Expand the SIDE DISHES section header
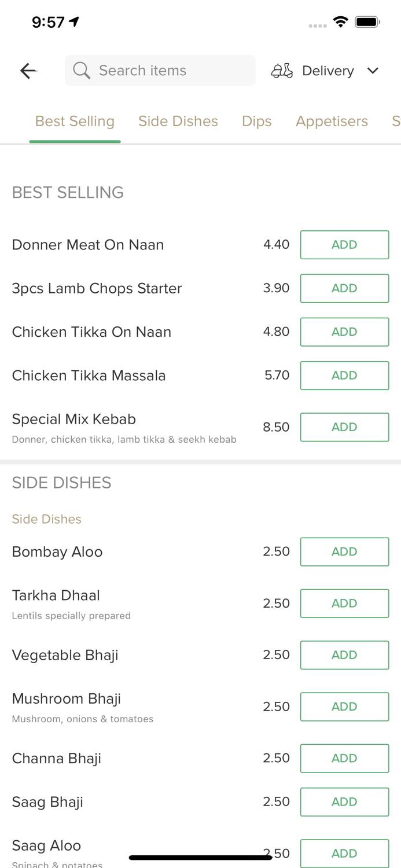The width and height of the screenshot is (401, 868). tap(61, 482)
